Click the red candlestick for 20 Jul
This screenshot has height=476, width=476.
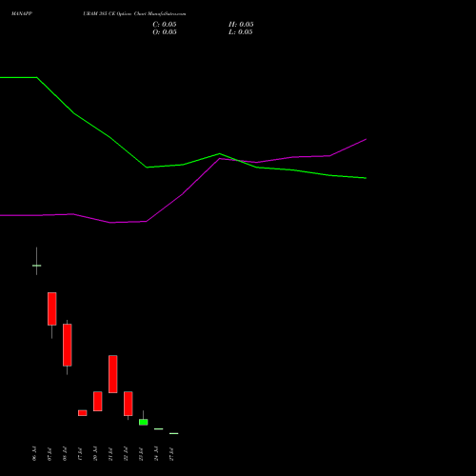click(98, 401)
